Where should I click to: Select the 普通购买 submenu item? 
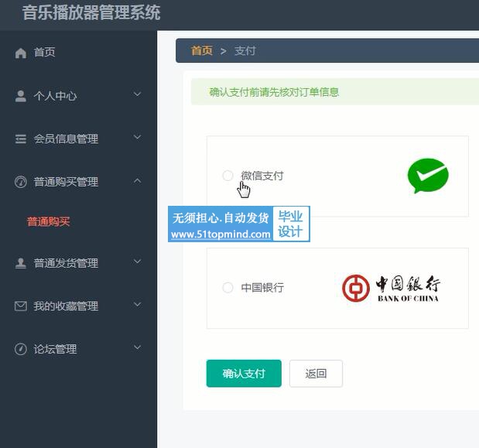[x=48, y=222]
